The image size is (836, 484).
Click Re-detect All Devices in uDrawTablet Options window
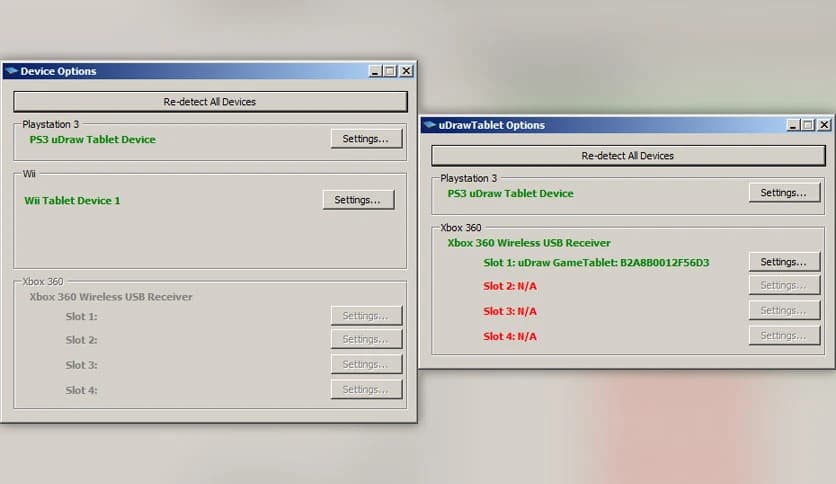(628, 156)
